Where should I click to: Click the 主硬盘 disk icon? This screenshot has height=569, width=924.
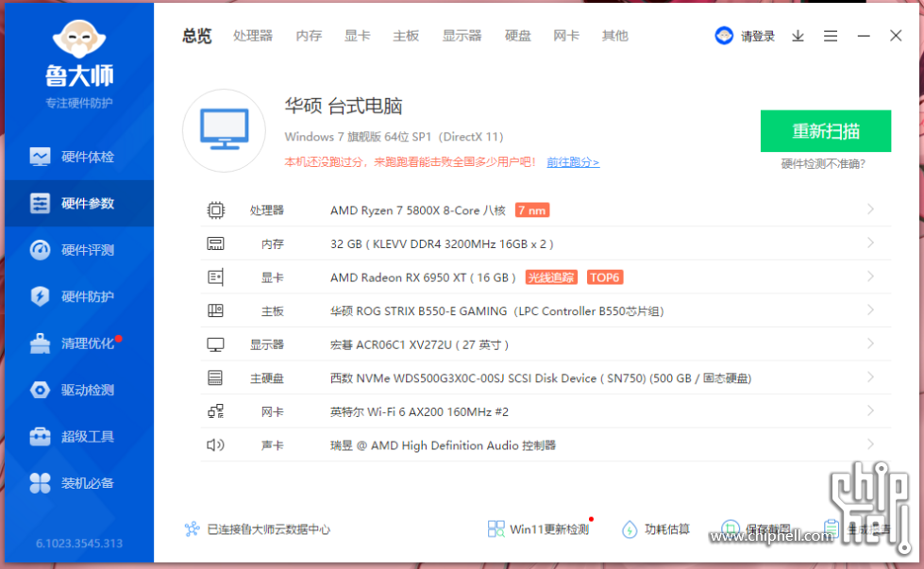pos(216,378)
